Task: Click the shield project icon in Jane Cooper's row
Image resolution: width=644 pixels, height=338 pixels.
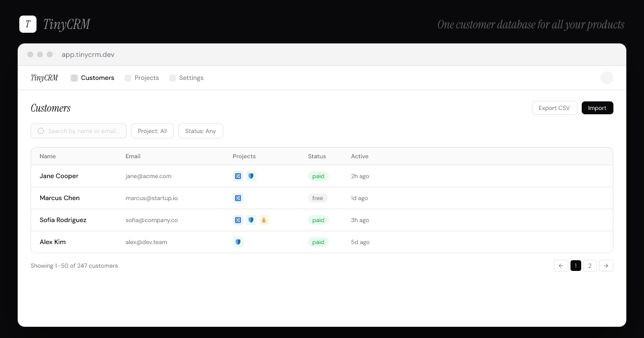Action: coord(251,176)
